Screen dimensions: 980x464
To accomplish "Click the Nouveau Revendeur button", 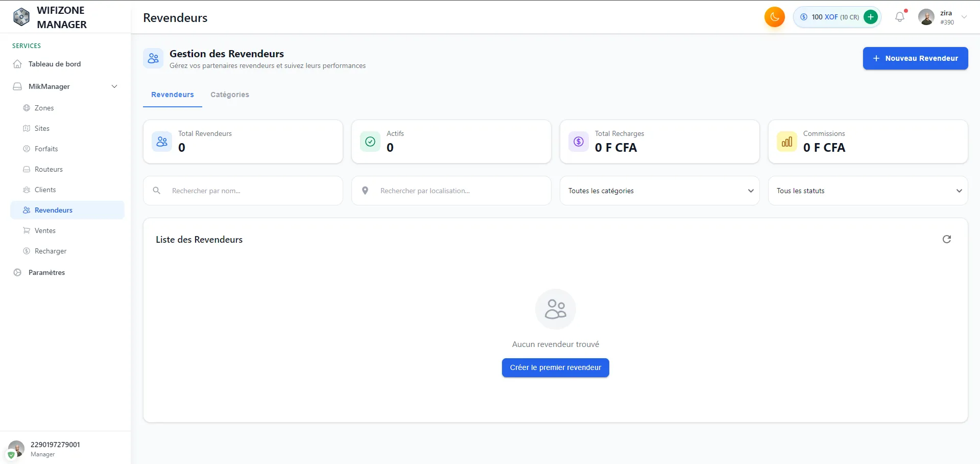I will 915,58.
